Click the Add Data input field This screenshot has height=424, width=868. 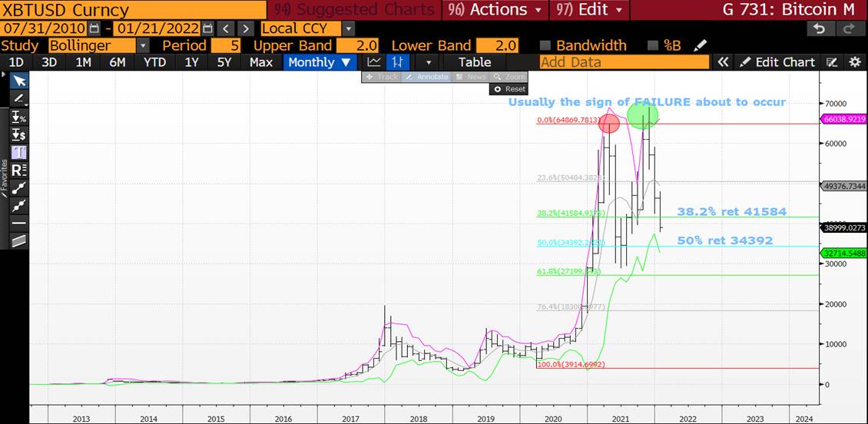624,62
